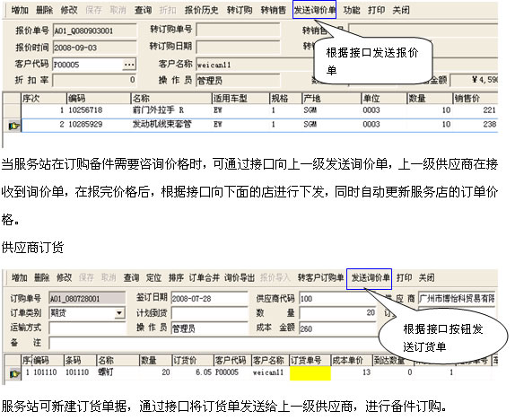Click the row pointer icon beside 发动机线束套管
The image size is (515, 420).
(x=13, y=126)
